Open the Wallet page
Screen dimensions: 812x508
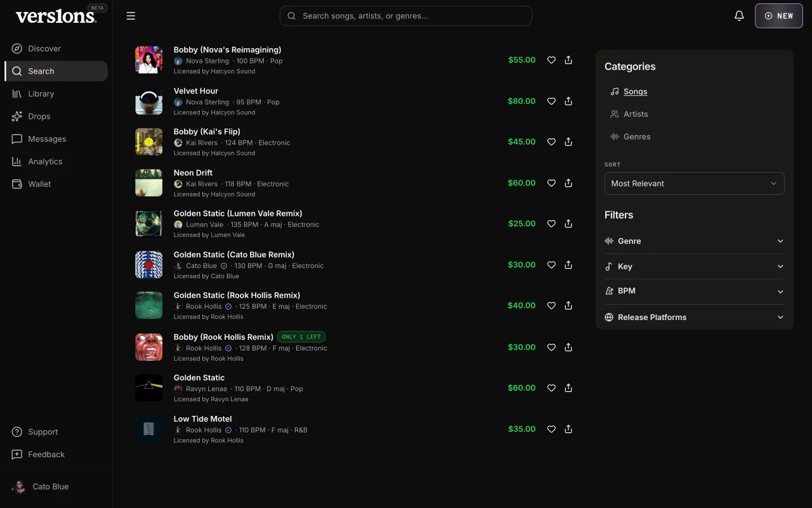tap(56, 184)
